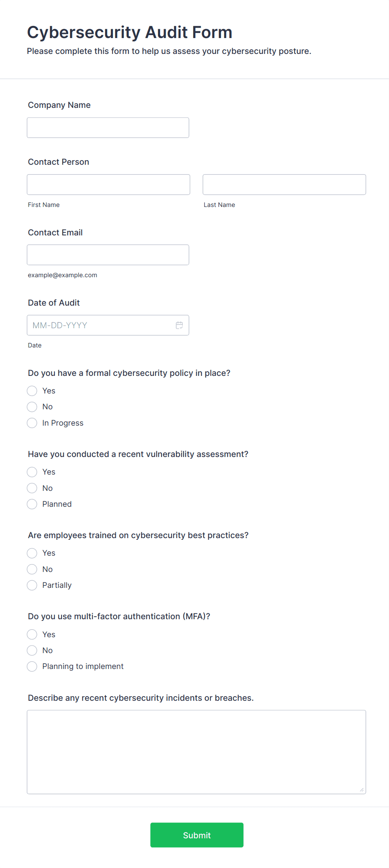
Task: Click the Company Name field
Action: coord(108,128)
